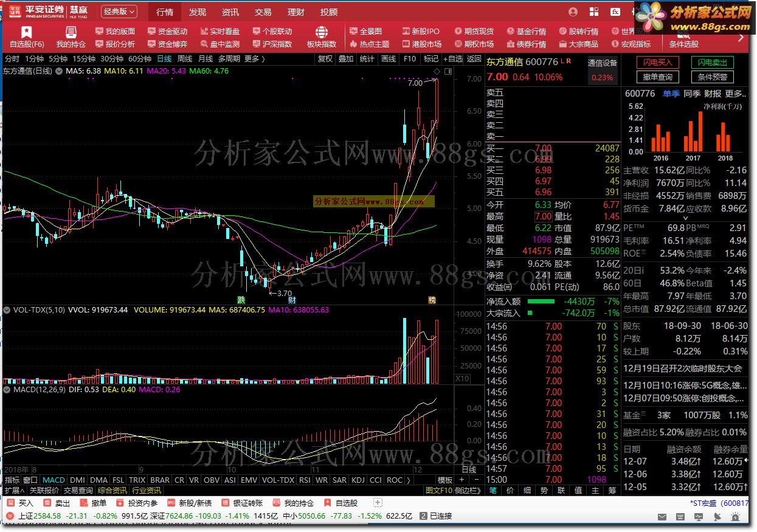Screen dimensions: 757x532
Task: Toggle 复权 price adjustment
Action: point(325,59)
